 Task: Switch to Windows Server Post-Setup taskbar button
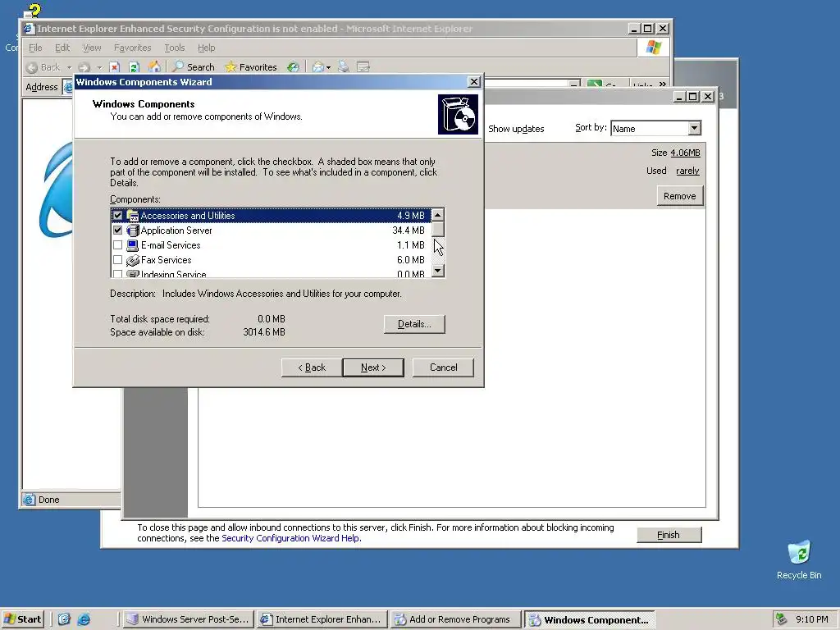point(188,619)
